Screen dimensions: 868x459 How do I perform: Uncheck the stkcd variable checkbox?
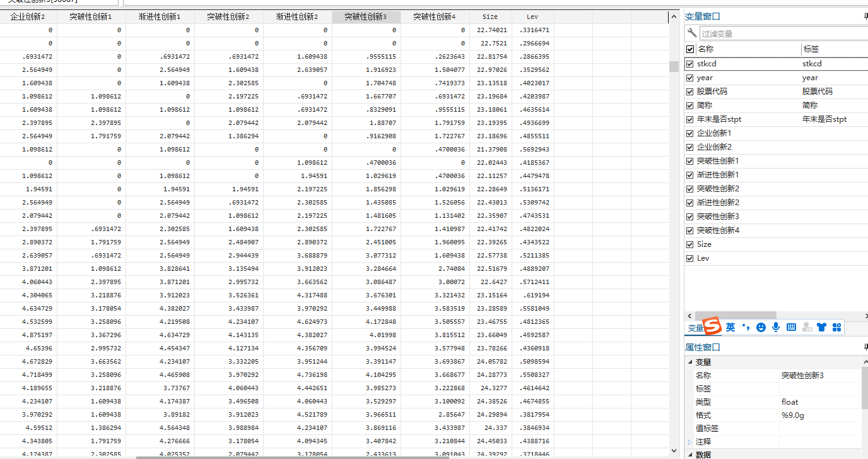[689, 64]
